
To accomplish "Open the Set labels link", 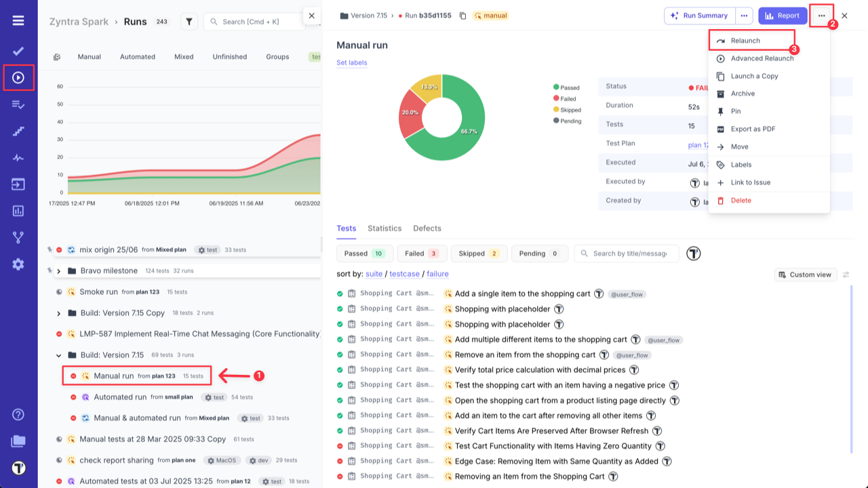I will pyautogui.click(x=351, y=62).
